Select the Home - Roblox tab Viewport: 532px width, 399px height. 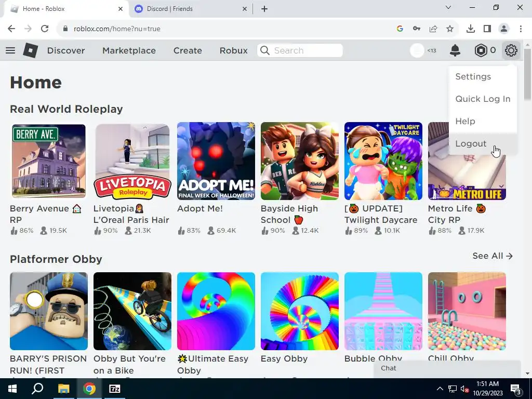pyautogui.click(x=66, y=9)
